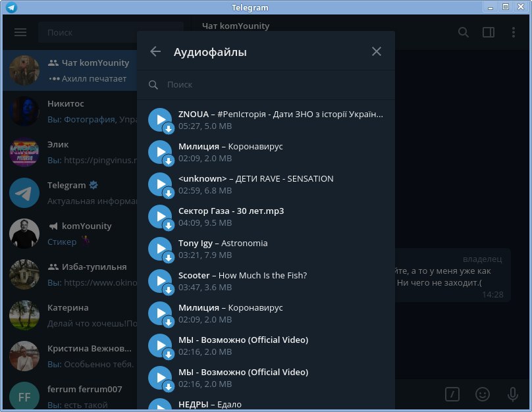Screen dimensions: 532x412
Task: Click the Telegram icon in title bar
Action: pos(12,7)
